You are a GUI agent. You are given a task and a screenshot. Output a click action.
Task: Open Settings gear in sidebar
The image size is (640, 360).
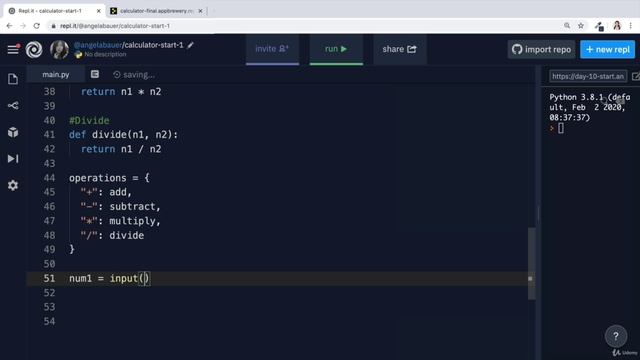click(13, 185)
